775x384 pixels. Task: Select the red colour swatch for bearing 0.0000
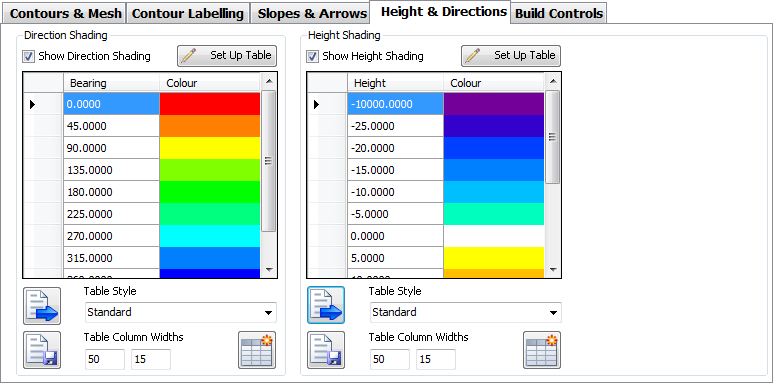[x=210, y=104]
